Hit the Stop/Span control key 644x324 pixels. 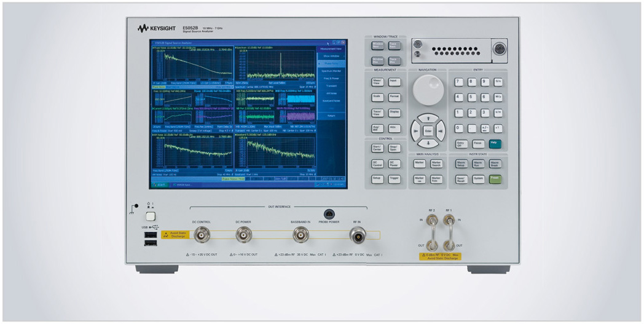click(x=395, y=148)
